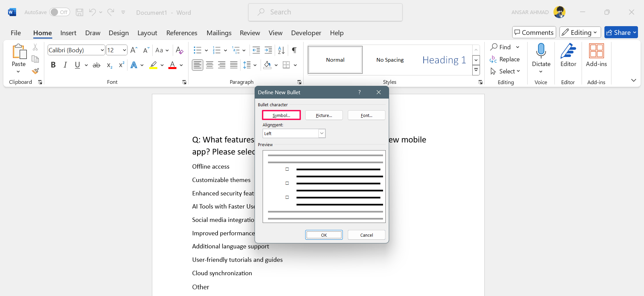Click the Dictate microphone icon

tap(541, 51)
